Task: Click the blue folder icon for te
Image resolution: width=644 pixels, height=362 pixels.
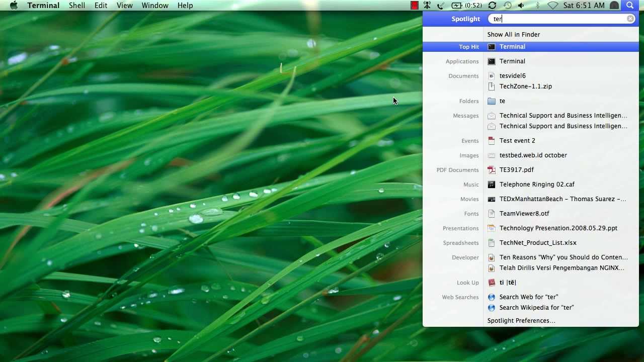Action: click(x=492, y=101)
